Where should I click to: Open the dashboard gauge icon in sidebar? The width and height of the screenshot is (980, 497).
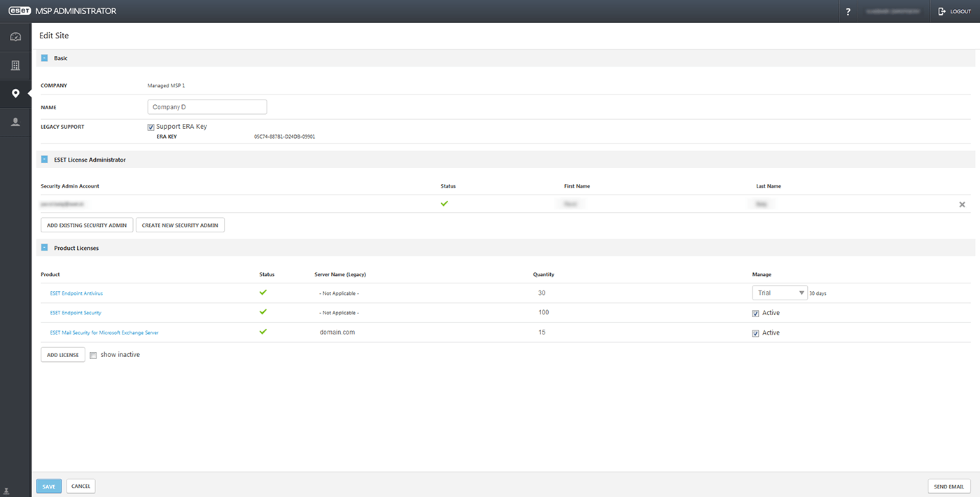pyautogui.click(x=15, y=37)
